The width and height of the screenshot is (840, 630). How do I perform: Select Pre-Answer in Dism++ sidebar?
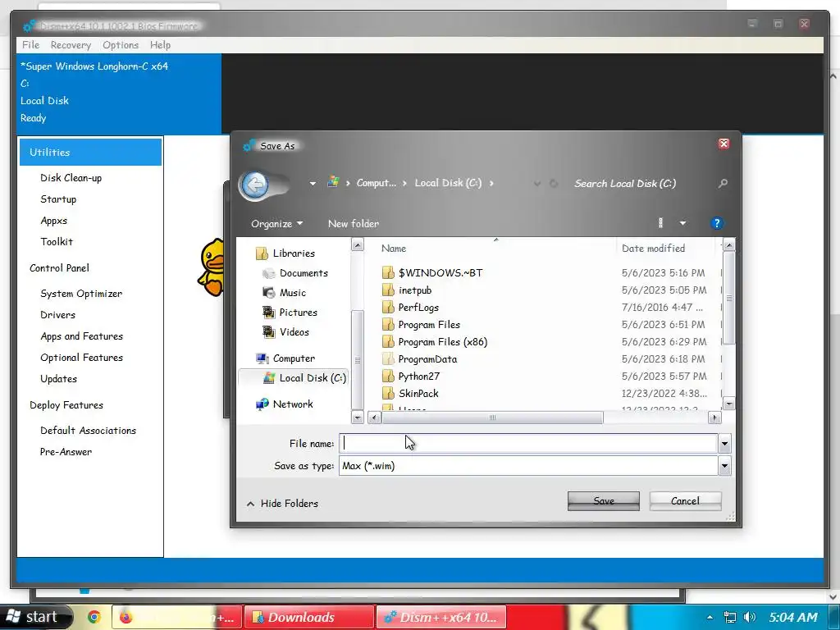tap(66, 452)
